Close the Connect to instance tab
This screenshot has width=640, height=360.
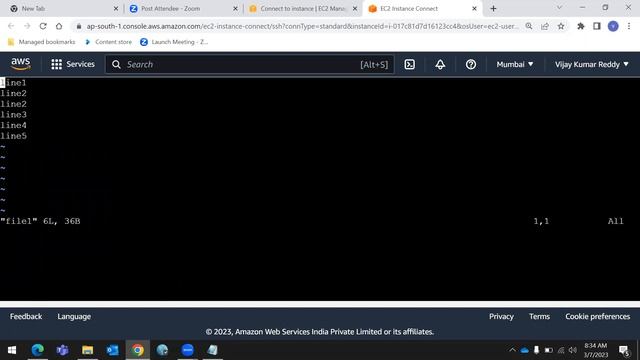[x=355, y=9]
